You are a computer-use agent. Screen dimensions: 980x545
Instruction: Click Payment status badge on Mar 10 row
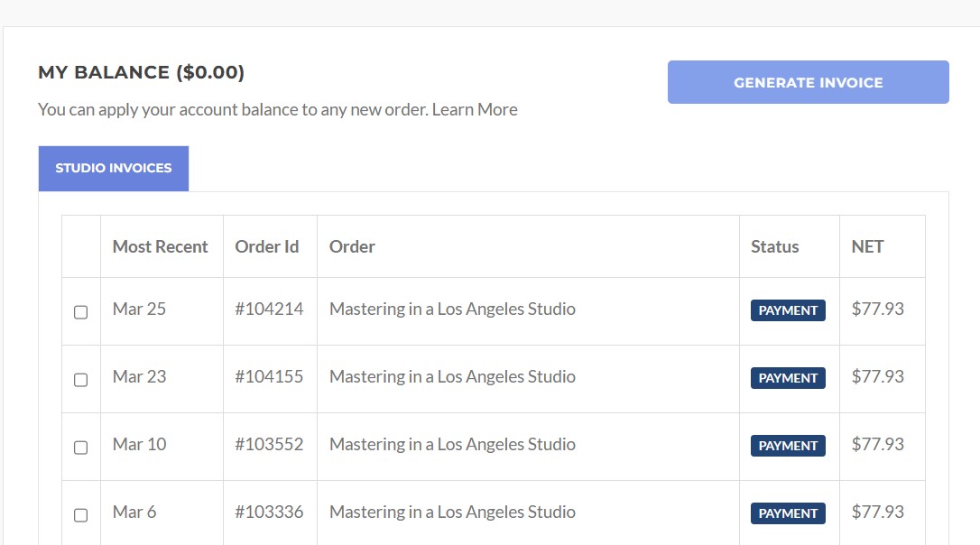click(x=788, y=446)
